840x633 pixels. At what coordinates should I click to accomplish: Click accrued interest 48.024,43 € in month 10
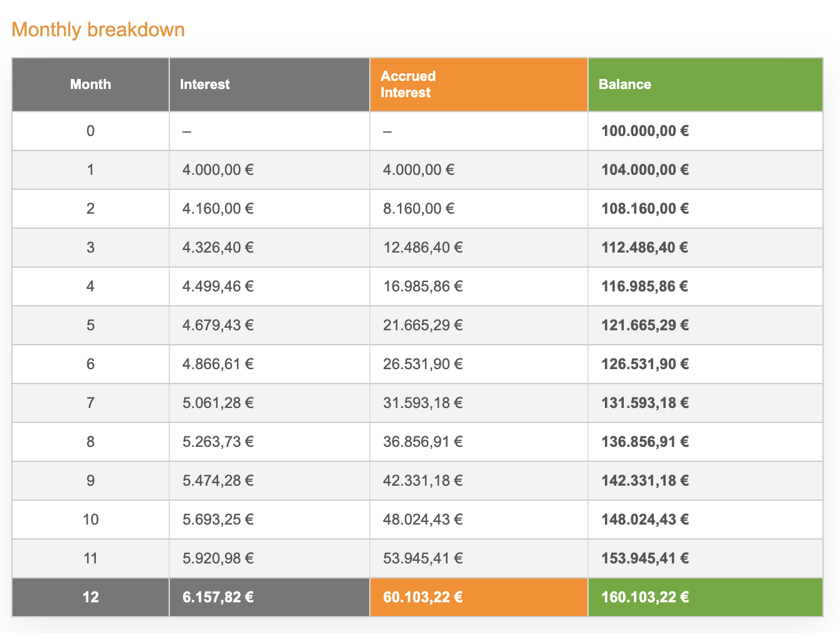tap(423, 520)
